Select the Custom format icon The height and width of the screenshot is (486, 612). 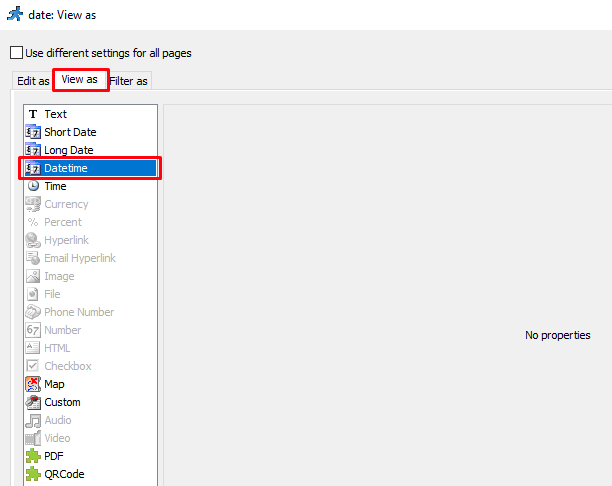click(33, 402)
